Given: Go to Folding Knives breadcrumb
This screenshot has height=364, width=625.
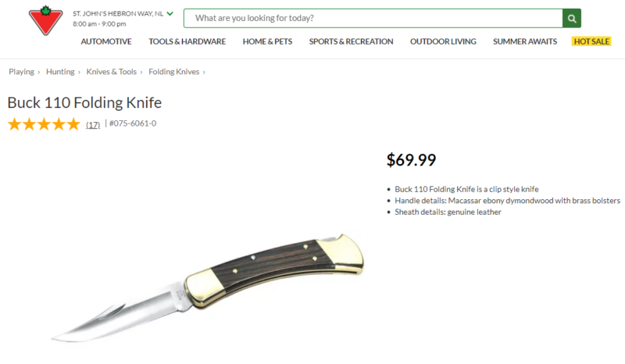Looking at the screenshot, I should (173, 72).
